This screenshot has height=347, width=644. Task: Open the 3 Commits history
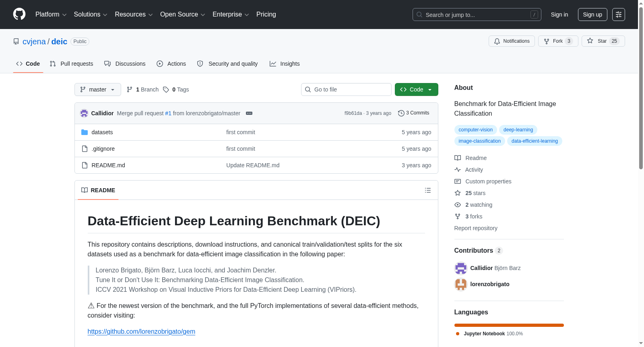pyautogui.click(x=413, y=113)
